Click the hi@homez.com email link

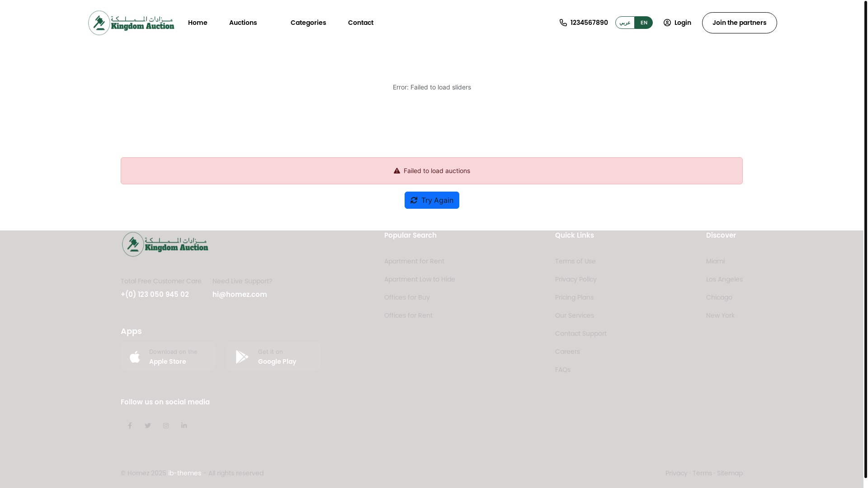click(240, 295)
